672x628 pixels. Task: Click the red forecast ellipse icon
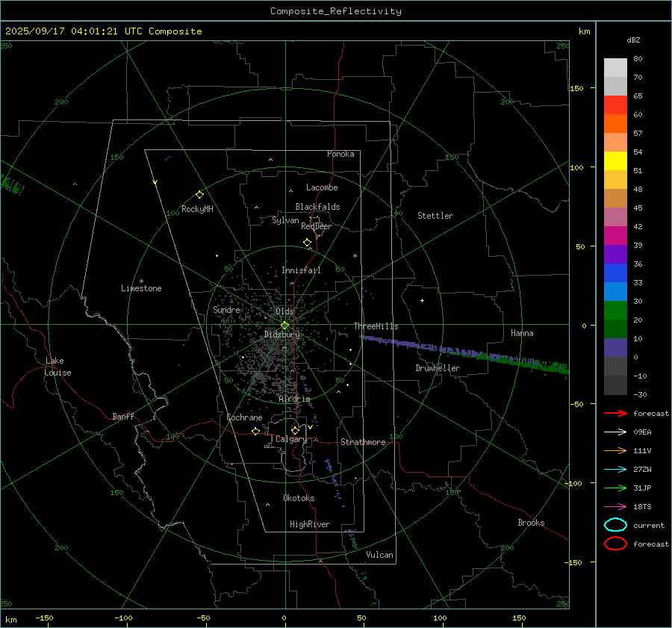pos(615,544)
